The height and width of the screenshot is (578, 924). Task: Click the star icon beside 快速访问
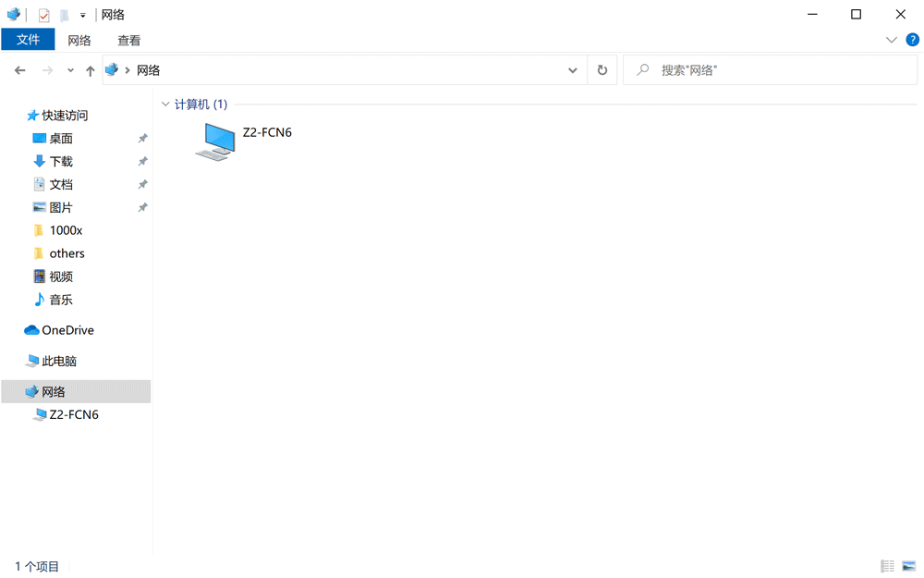(32, 116)
